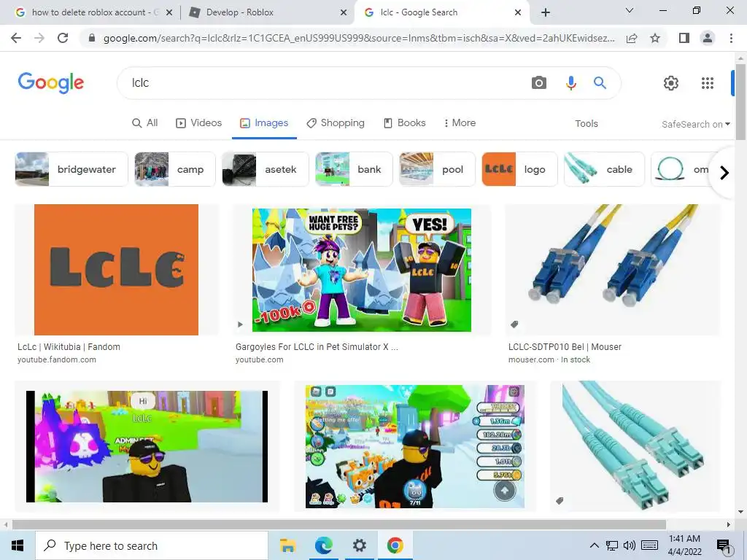Search by image using the camera icon

tap(539, 83)
